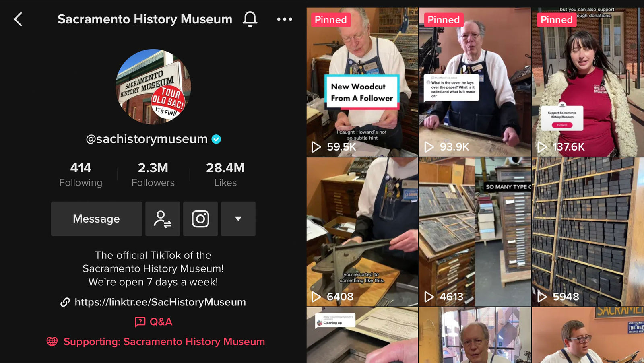Image resolution: width=644 pixels, height=363 pixels.
Task: Open the SO MANY TYPE video thumbnail
Action: (x=475, y=232)
